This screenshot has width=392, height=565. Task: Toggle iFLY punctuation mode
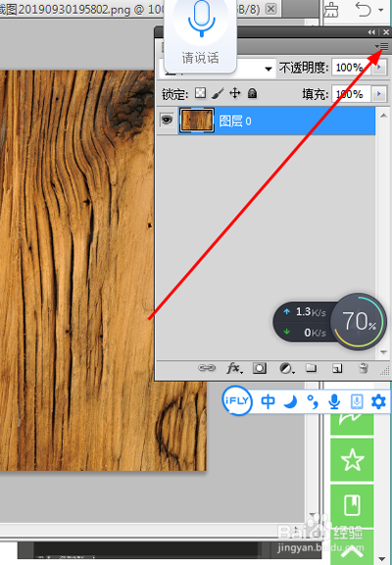[x=312, y=401]
